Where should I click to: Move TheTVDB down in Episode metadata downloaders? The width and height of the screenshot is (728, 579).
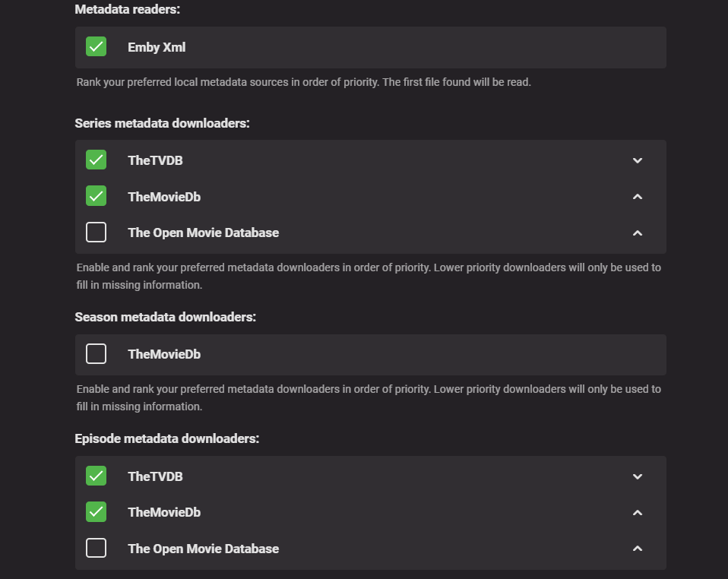click(x=638, y=476)
